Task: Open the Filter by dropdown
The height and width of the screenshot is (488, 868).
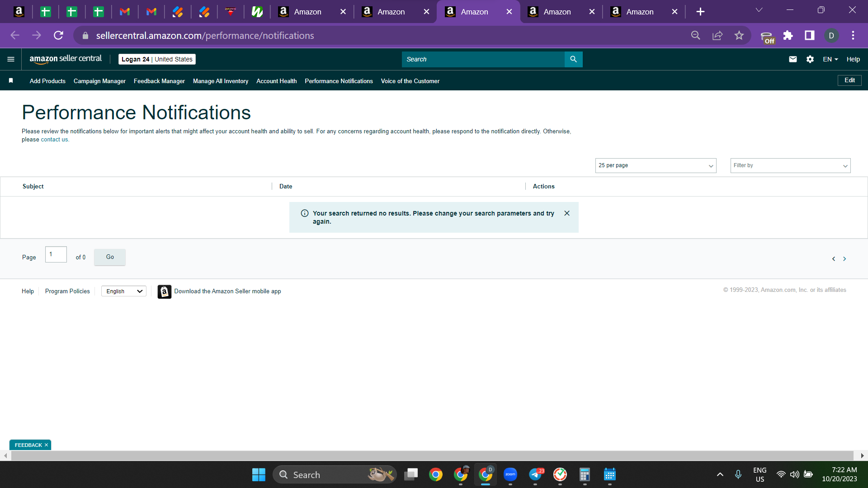Action: tap(790, 165)
